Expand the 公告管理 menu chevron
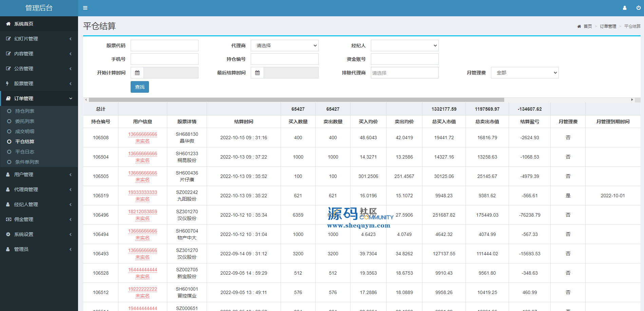Screen dimensions: 644x311 [x=71, y=69]
